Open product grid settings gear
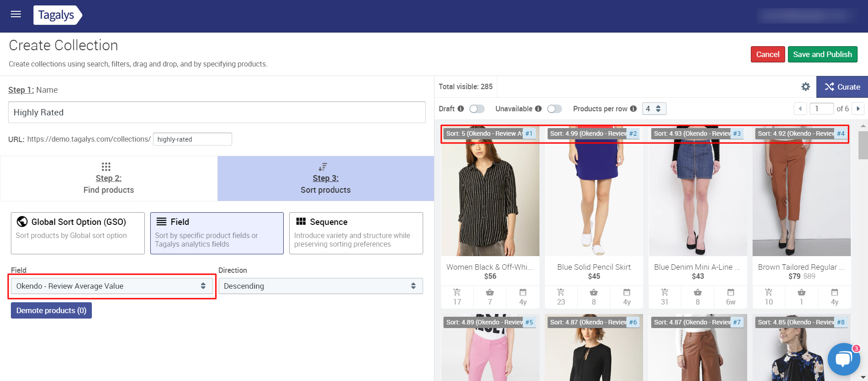868x381 pixels. pos(806,86)
